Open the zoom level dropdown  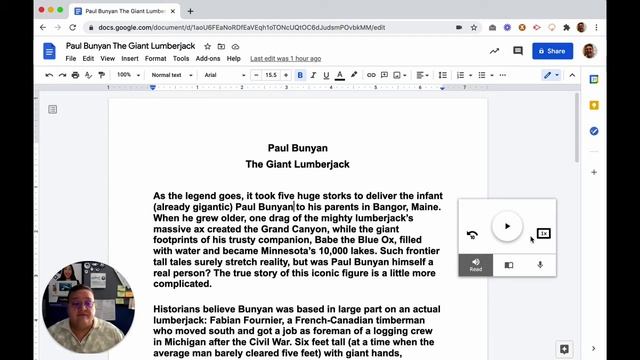128,75
